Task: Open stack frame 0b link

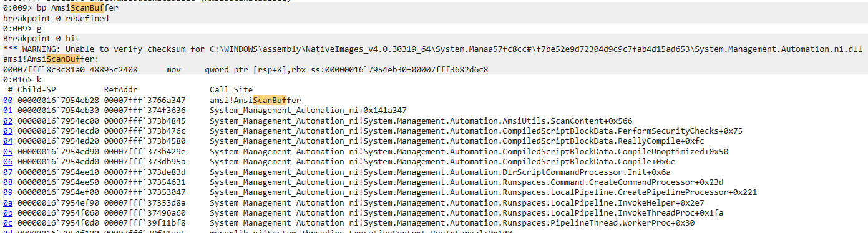Action: click(x=8, y=212)
